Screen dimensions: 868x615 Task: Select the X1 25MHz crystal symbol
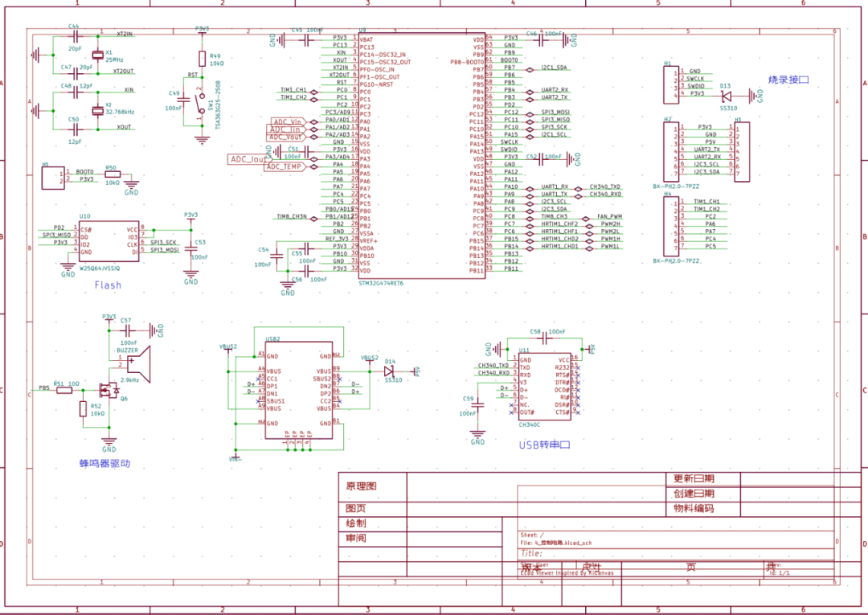[98, 54]
